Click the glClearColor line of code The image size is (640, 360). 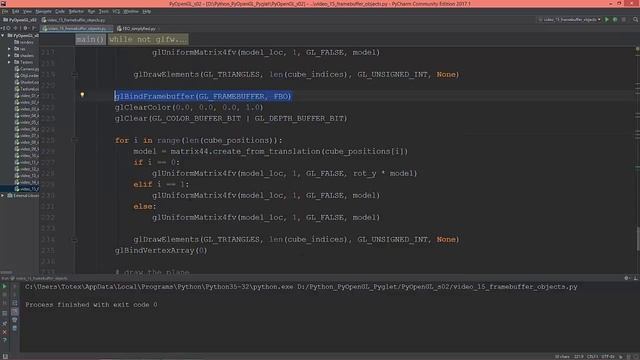point(189,107)
